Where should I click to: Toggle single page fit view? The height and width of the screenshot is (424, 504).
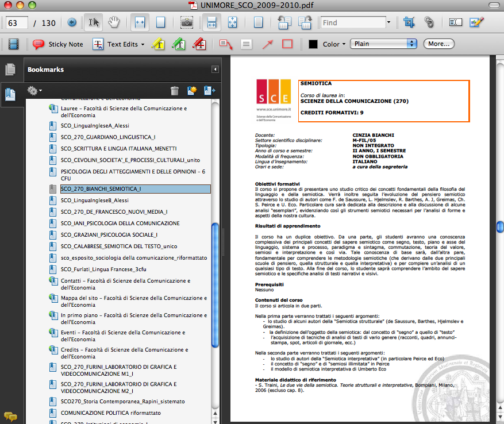click(161, 22)
